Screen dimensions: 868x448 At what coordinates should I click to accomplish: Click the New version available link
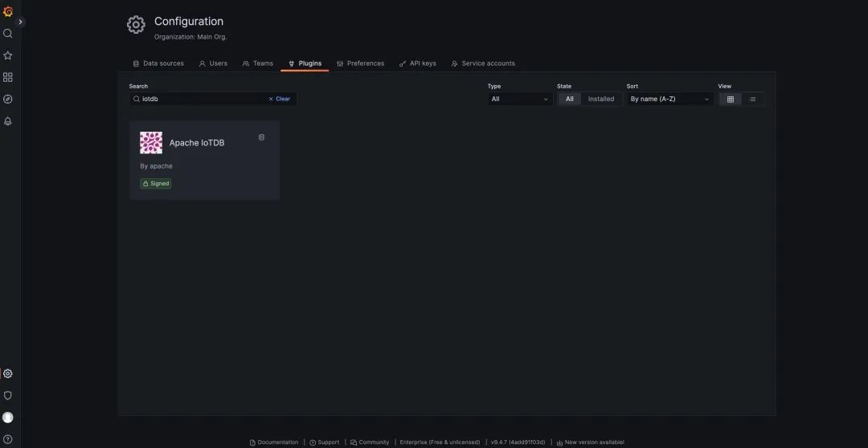pyautogui.click(x=590, y=442)
